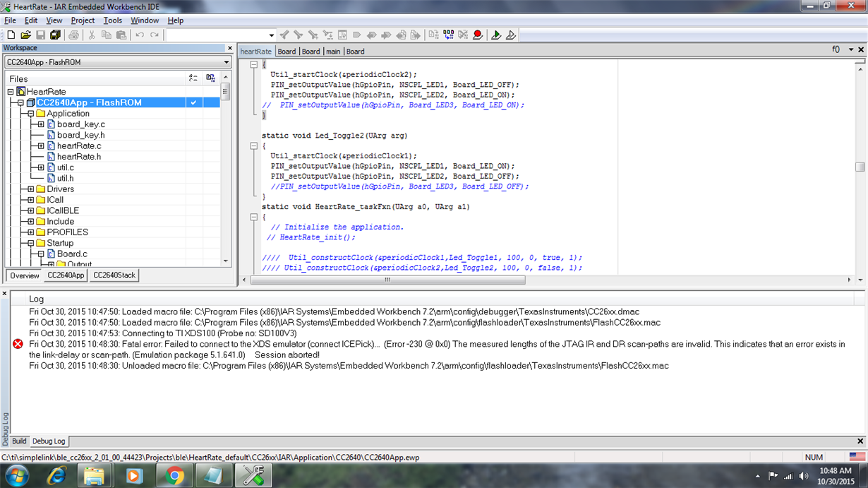Viewport: 868px width, 488px height.
Task: Open the editor tab list dropdown arrow
Action: 851,50
